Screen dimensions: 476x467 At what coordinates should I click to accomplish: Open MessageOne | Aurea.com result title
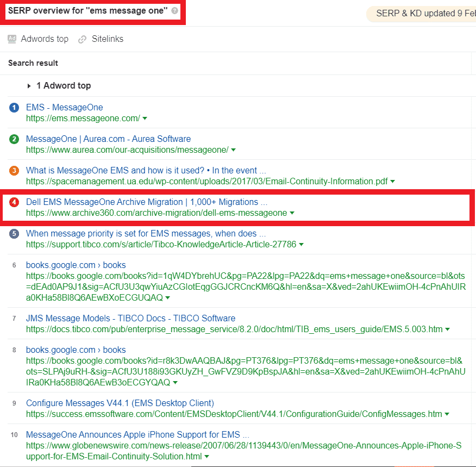108,139
